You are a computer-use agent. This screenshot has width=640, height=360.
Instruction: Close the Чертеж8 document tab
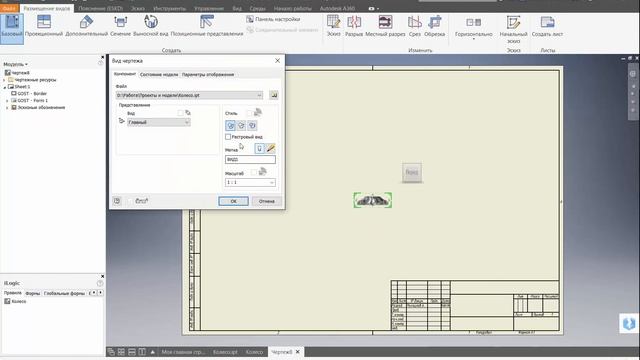[298, 351]
